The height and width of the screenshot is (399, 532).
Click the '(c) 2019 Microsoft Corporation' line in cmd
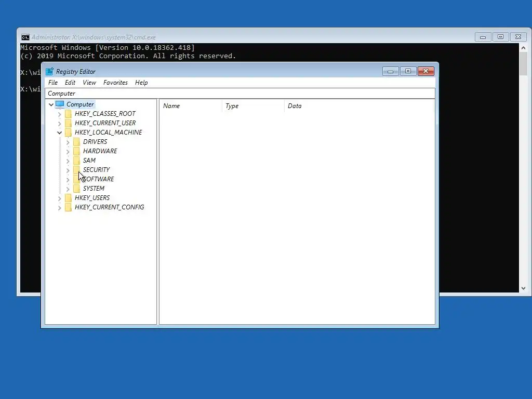click(x=128, y=56)
